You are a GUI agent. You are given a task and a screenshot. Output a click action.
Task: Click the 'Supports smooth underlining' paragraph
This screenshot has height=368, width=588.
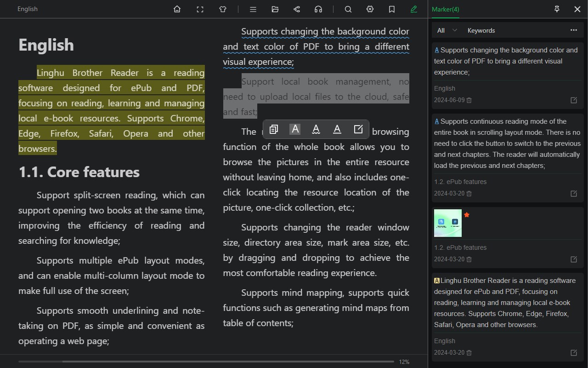click(x=112, y=326)
